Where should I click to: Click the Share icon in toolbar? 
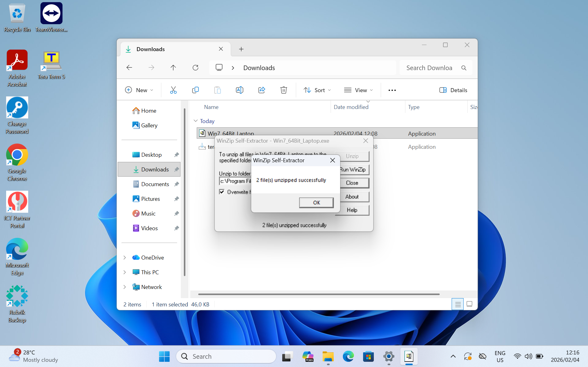tap(261, 90)
